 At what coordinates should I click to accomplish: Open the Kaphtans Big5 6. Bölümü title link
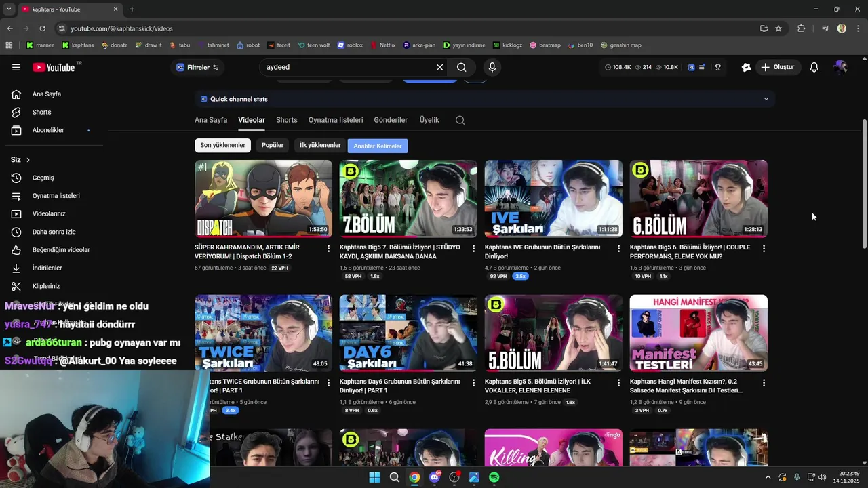point(690,251)
